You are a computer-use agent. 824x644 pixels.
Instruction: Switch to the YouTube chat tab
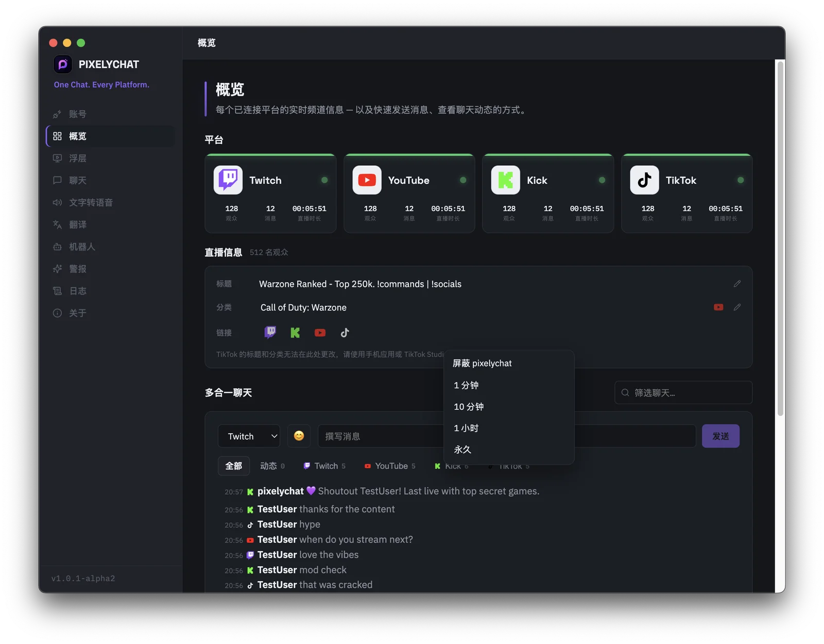(390, 466)
